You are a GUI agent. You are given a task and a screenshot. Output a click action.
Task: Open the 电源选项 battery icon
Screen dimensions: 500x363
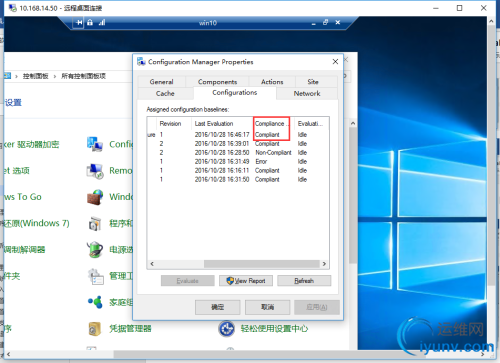click(x=95, y=250)
